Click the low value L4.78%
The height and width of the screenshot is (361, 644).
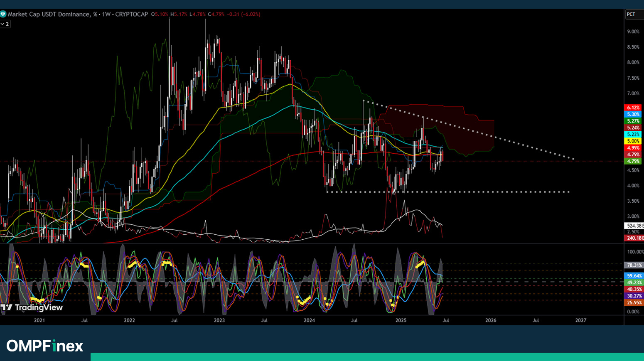tap(198, 14)
